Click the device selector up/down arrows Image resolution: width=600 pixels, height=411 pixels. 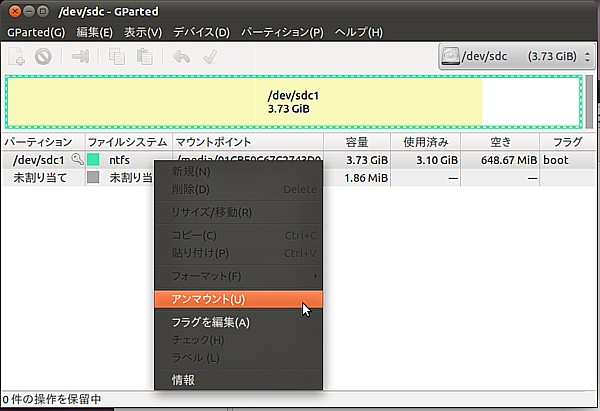tap(587, 57)
